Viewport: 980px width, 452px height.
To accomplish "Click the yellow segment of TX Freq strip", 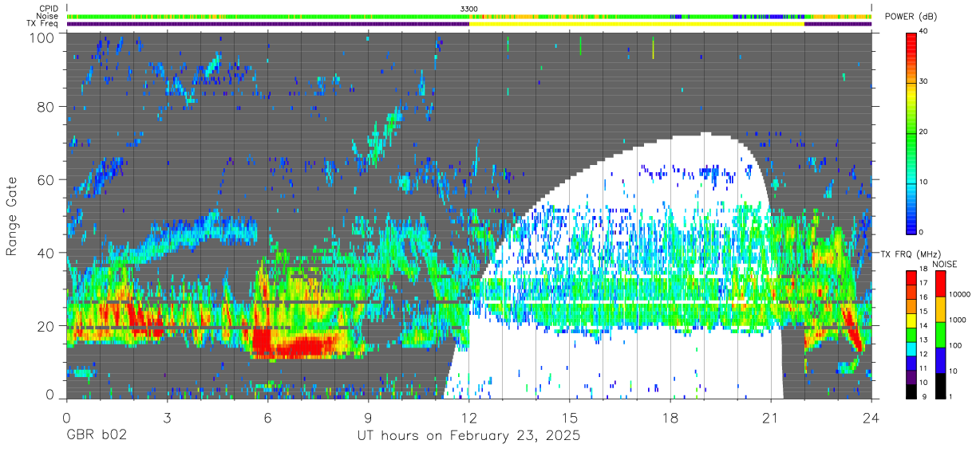I will coord(637,24).
